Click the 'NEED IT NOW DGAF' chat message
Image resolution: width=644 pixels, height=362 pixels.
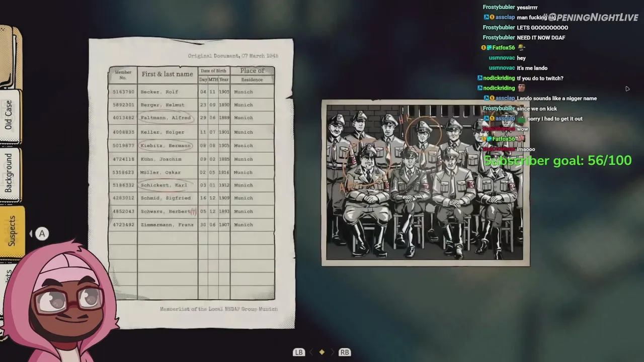[x=541, y=38]
